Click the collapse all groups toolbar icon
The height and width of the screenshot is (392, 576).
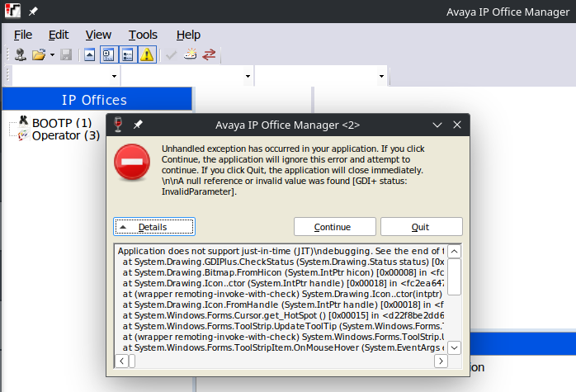pos(90,54)
